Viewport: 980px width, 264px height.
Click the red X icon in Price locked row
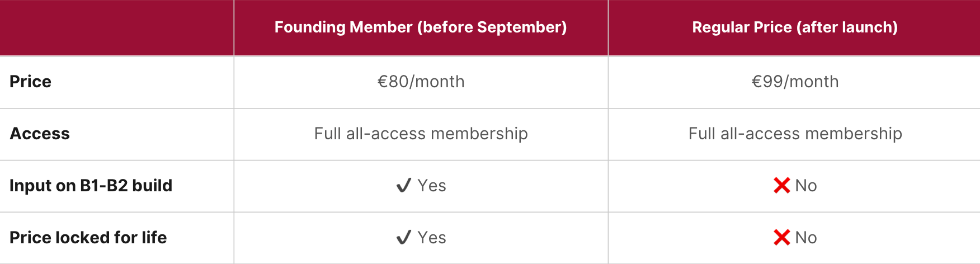781,238
